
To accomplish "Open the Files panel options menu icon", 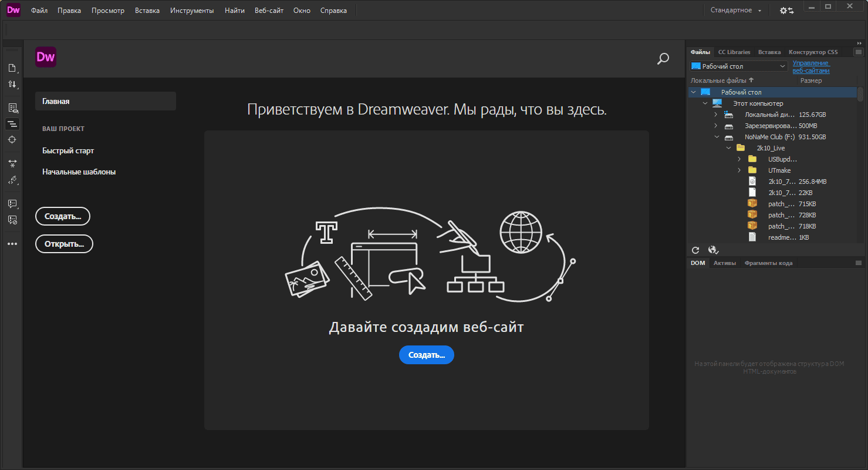I will coord(859,52).
